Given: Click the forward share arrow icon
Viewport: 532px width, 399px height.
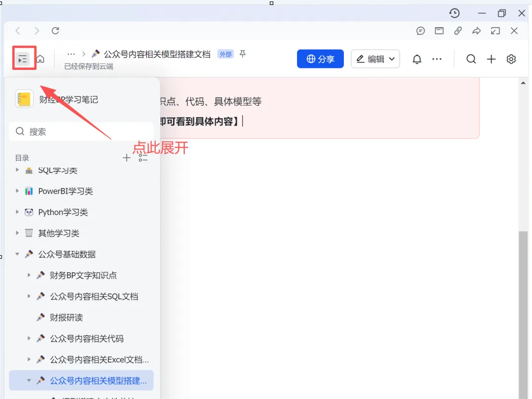Looking at the screenshot, I should [x=477, y=31].
